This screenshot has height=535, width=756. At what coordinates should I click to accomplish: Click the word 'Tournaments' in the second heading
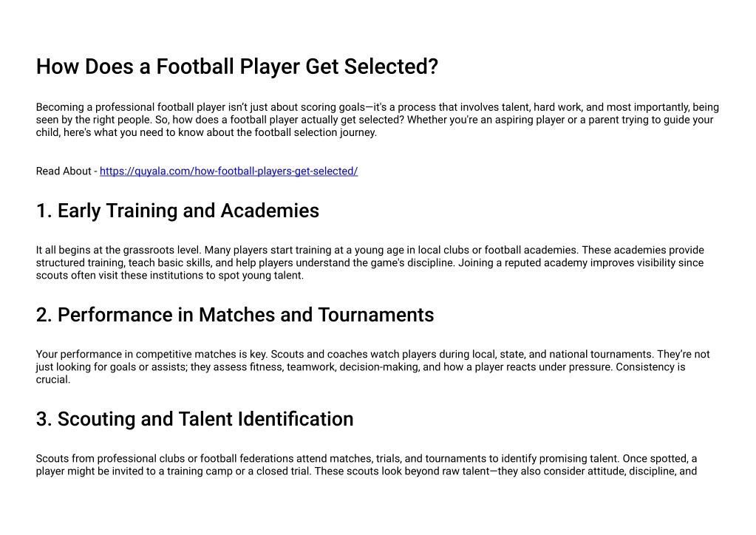(x=376, y=315)
